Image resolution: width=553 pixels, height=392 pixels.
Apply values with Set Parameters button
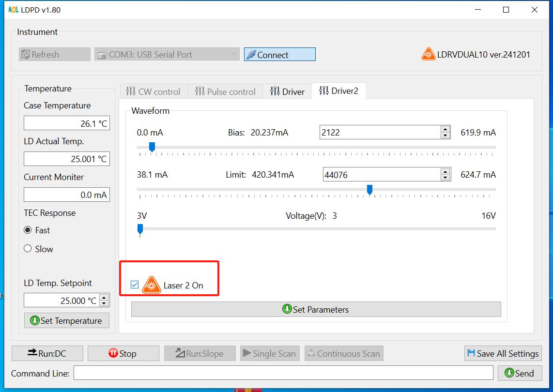click(316, 309)
